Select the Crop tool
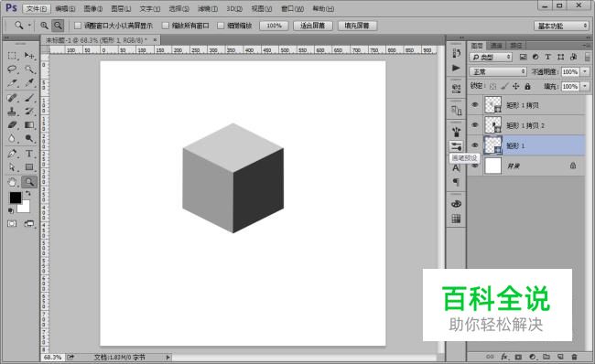The image size is (595, 364). 12,82
